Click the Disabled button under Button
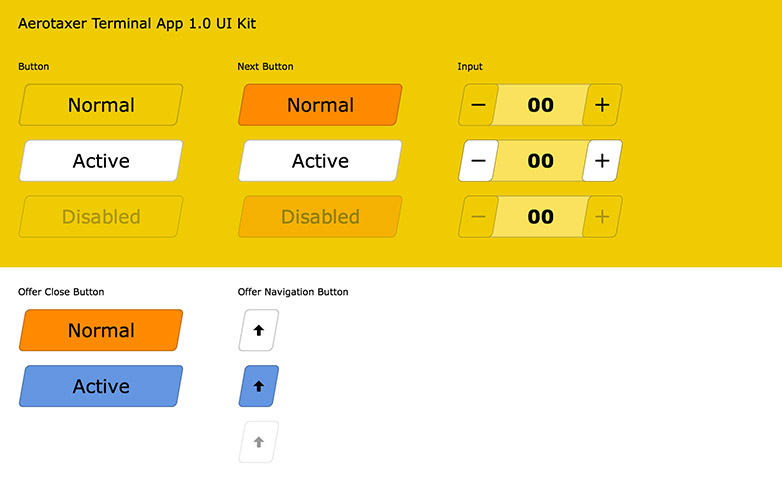This screenshot has height=489, width=782. (x=101, y=217)
